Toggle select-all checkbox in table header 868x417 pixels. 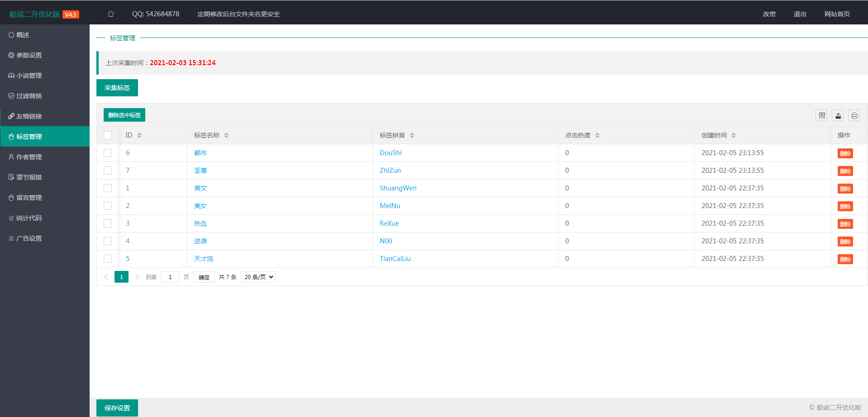pyautogui.click(x=108, y=135)
